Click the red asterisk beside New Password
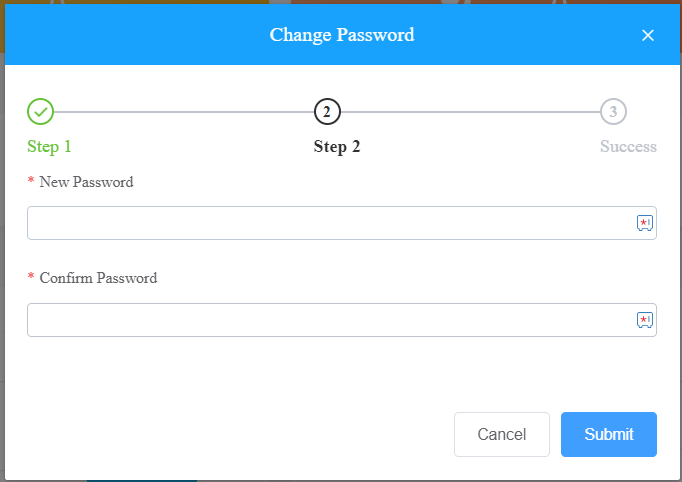682x482 pixels. [x=31, y=180]
